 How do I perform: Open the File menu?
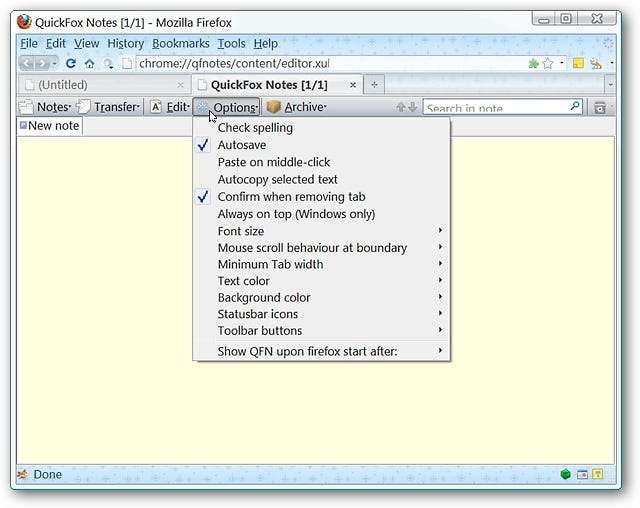29,43
